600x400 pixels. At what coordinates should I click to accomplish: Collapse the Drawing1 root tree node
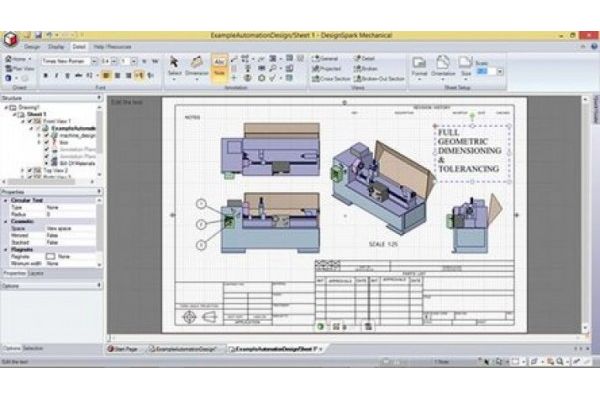tap(6, 108)
